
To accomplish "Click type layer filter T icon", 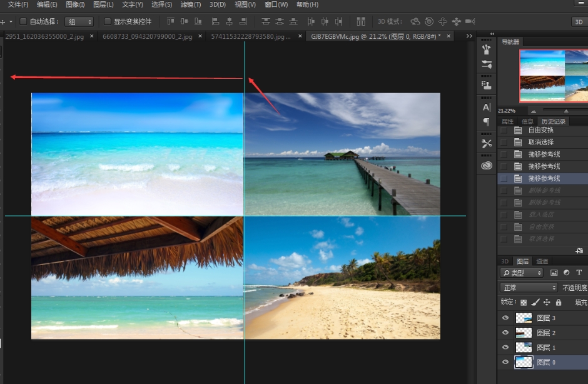I will (579, 273).
